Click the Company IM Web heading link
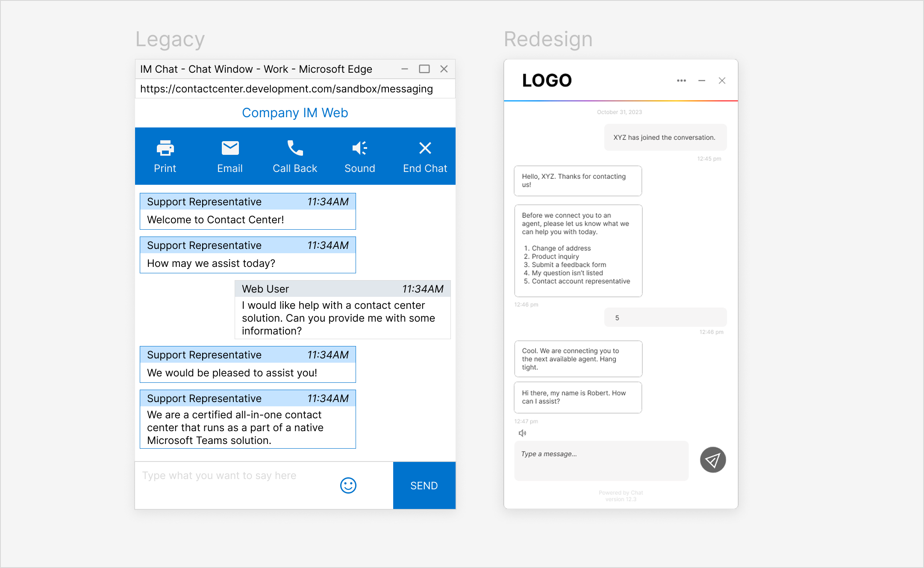924x568 pixels. click(x=295, y=113)
